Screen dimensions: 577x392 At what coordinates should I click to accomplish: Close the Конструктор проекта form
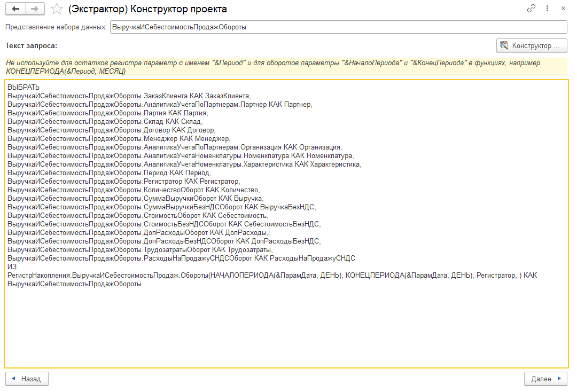click(x=563, y=9)
